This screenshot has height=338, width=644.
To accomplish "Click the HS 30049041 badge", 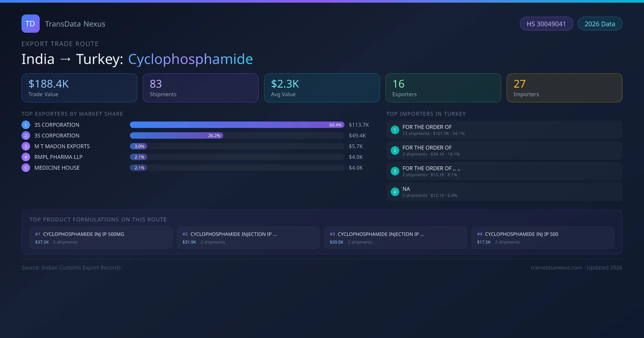I will coord(546,24).
